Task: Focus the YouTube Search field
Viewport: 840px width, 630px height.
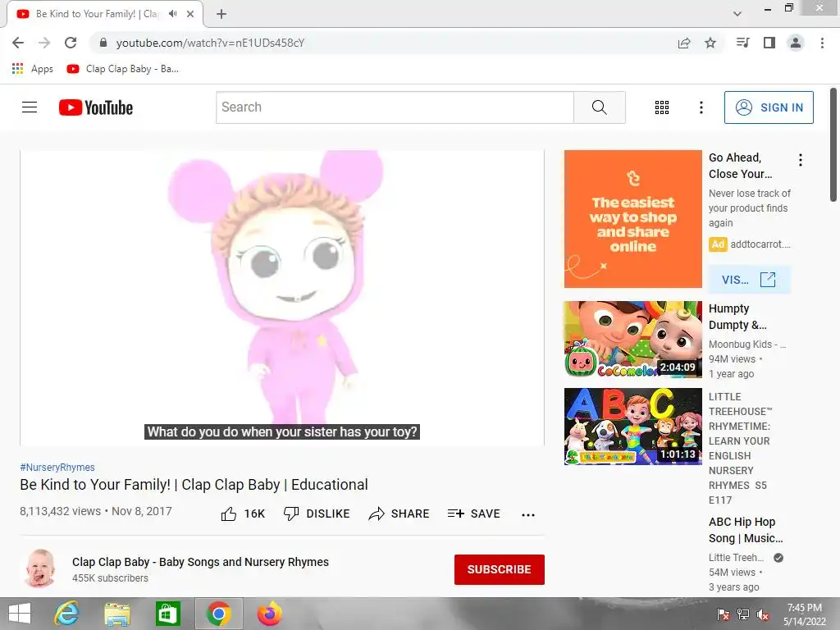Action: (x=395, y=107)
